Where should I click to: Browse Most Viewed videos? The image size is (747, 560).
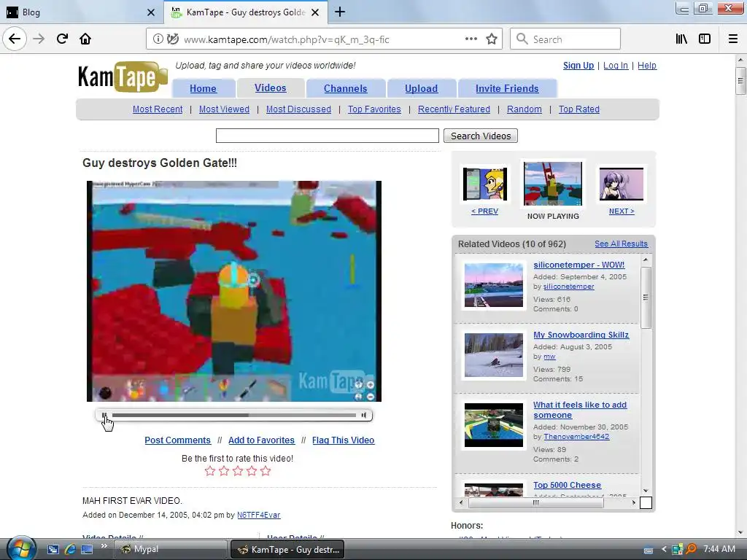[x=224, y=109]
